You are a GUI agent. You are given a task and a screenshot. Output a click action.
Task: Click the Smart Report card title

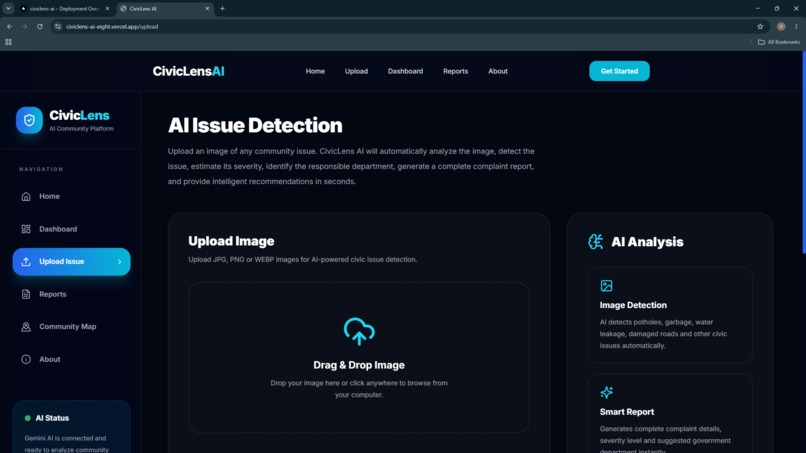pyautogui.click(x=627, y=412)
